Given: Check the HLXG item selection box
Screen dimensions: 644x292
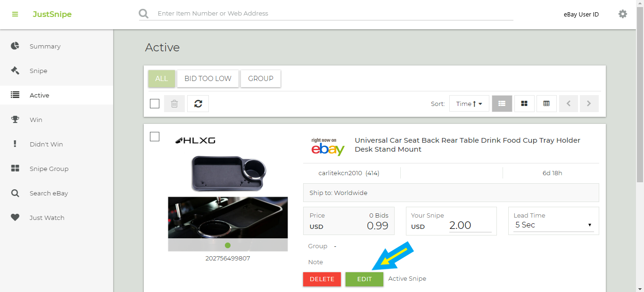Looking at the screenshot, I should pos(154,136).
